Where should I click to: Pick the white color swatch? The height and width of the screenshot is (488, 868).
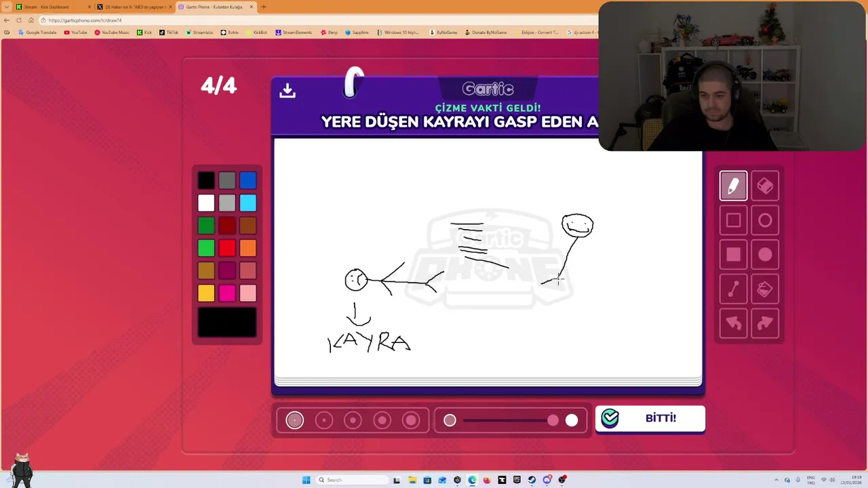click(x=206, y=203)
